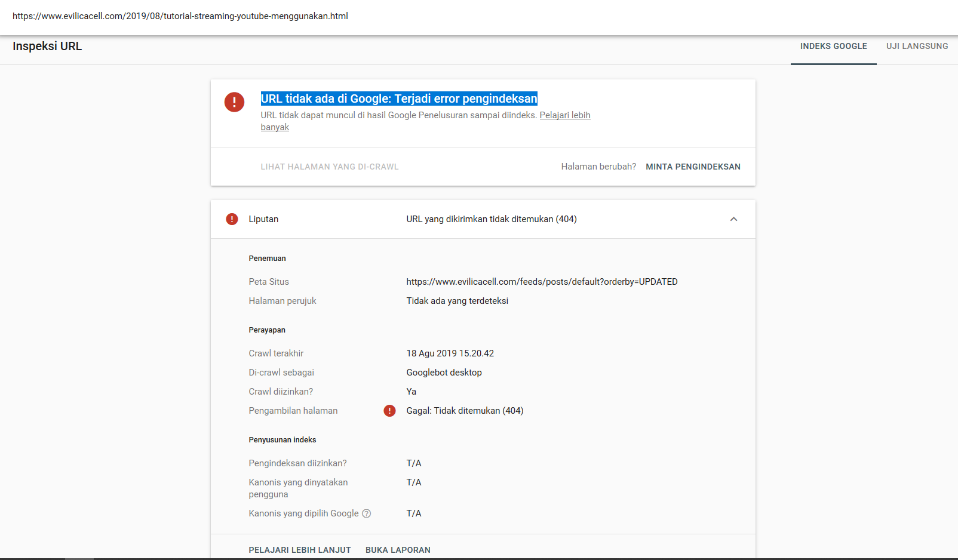Click LIHAT HALAMAN YANG DI-CRAWL button
The width and height of the screenshot is (958, 560).
tap(330, 167)
